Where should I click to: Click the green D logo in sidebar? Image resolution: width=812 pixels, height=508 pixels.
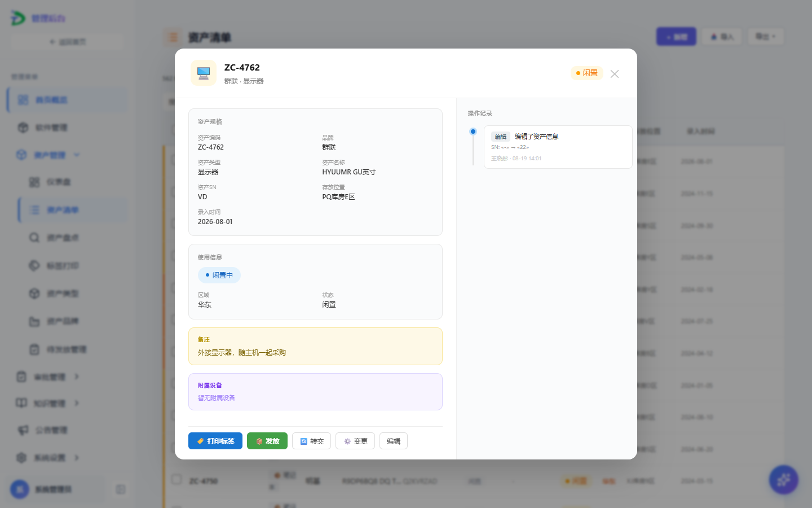point(18,18)
